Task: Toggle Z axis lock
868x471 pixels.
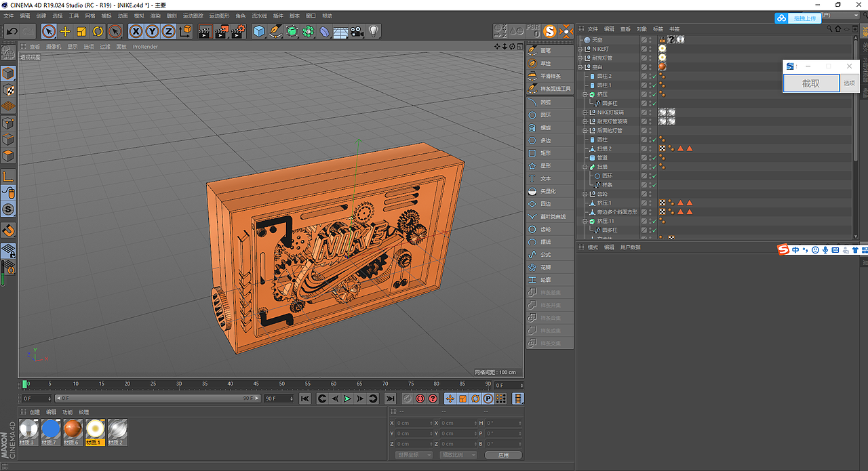Action: (167, 31)
